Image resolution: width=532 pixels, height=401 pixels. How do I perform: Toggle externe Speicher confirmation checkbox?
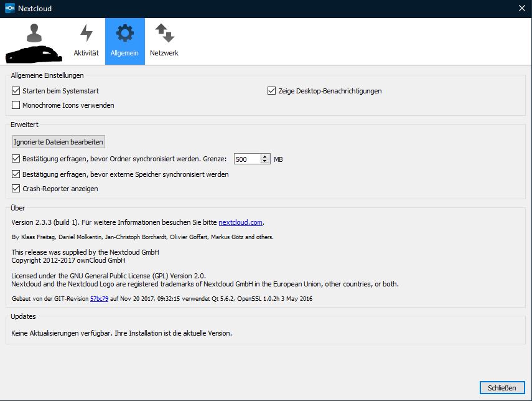[x=16, y=174]
